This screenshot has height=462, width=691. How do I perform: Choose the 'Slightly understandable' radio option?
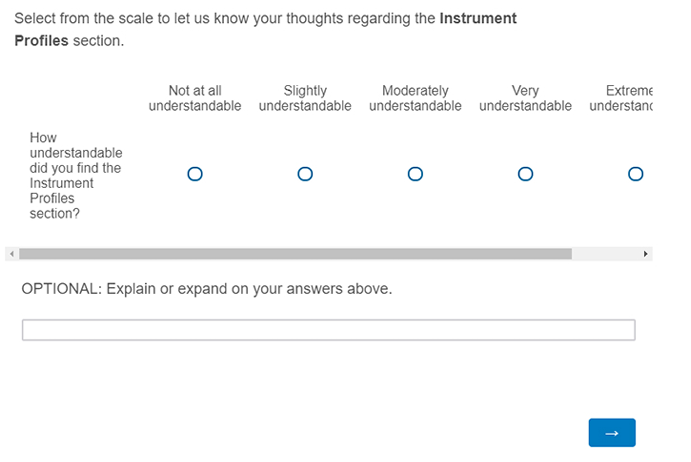coord(305,174)
